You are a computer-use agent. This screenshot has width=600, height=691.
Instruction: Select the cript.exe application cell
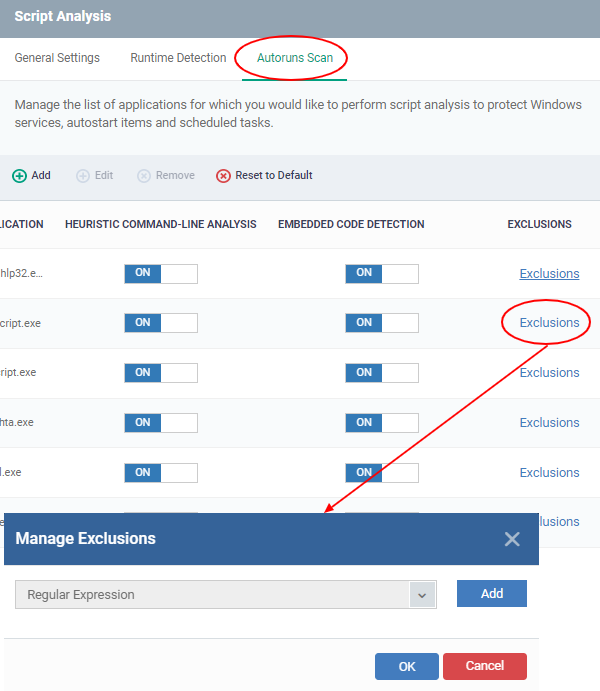point(20,323)
